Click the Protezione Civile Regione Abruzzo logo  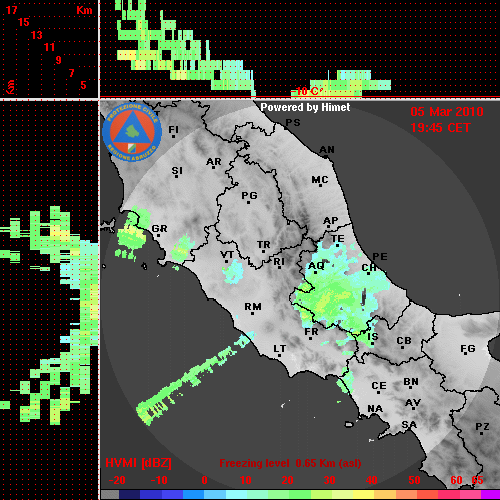point(132,132)
